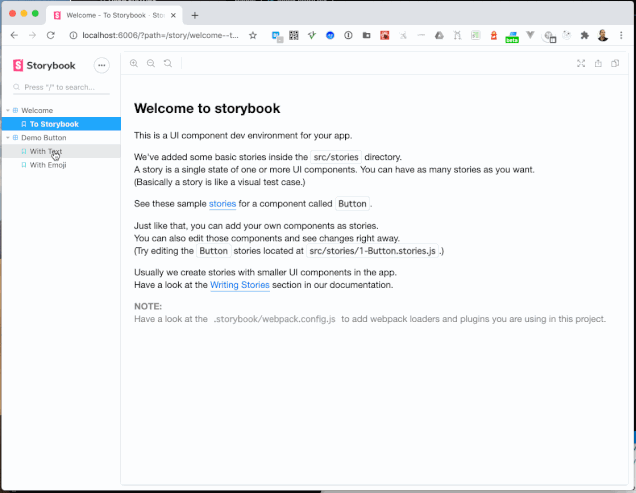Image resolution: width=636 pixels, height=493 pixels.
Task: Zoom in on the story preview
Action: (134, 63)
